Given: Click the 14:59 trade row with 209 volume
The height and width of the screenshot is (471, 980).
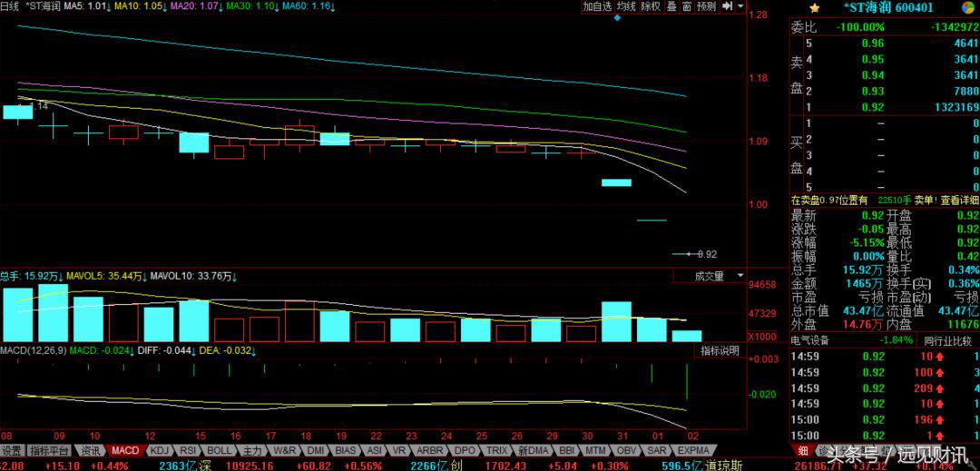Looking at the screenshot, I should coord(885,388).
